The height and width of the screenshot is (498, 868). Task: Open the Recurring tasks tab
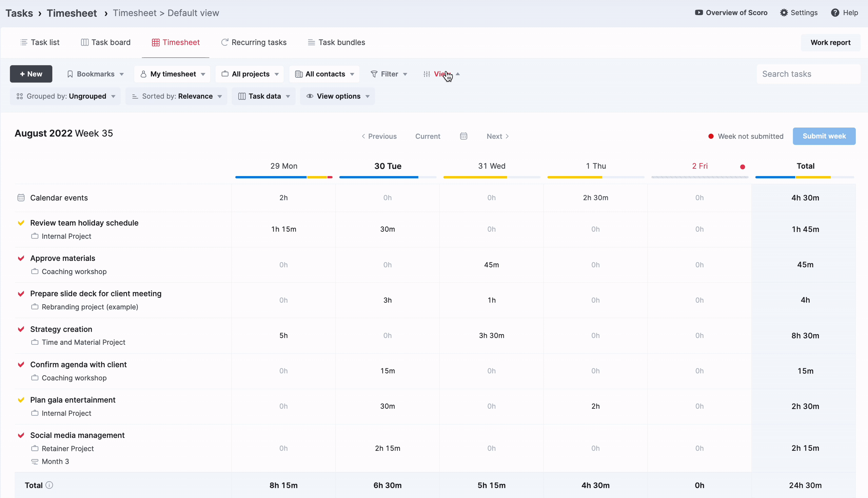coord(254,42)
